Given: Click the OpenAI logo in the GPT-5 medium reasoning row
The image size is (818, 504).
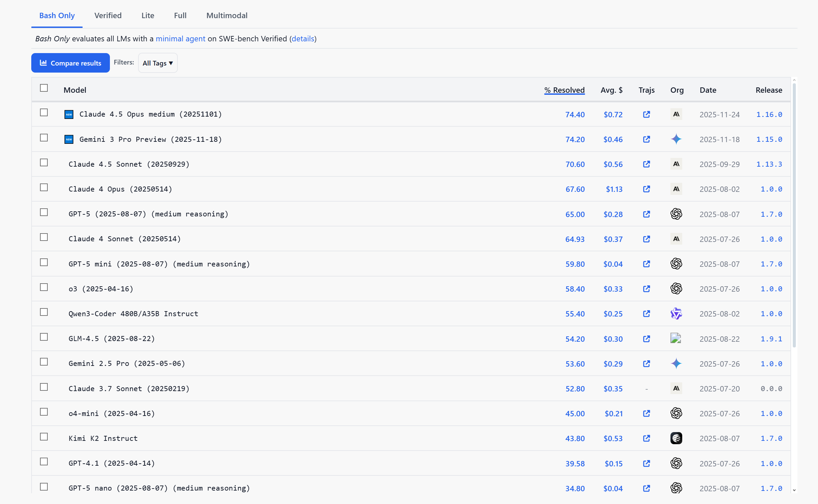Looking at the screenshot, I should pos(676,214).
